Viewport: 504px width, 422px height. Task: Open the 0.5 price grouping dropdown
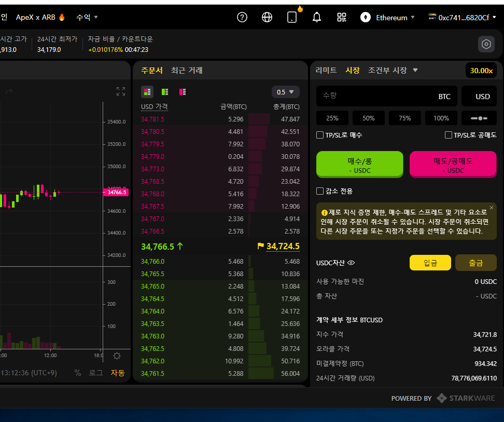[x=285, y=92]
